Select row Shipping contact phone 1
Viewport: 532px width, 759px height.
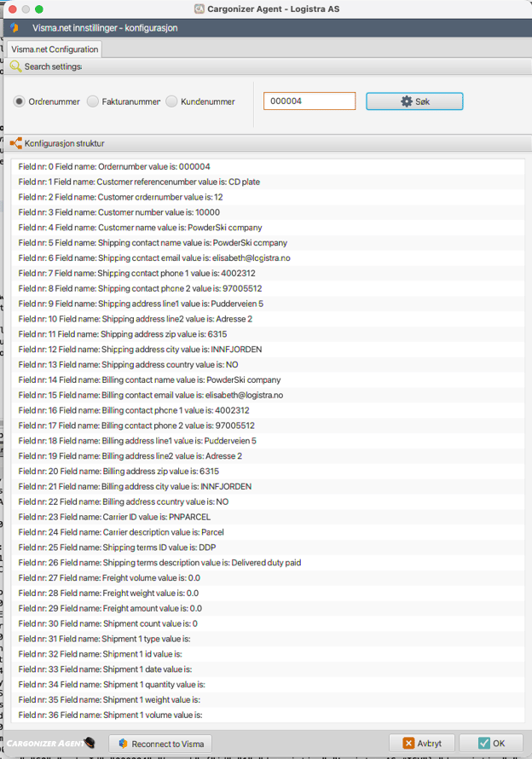pyautogui.click(x=268, y=274)
